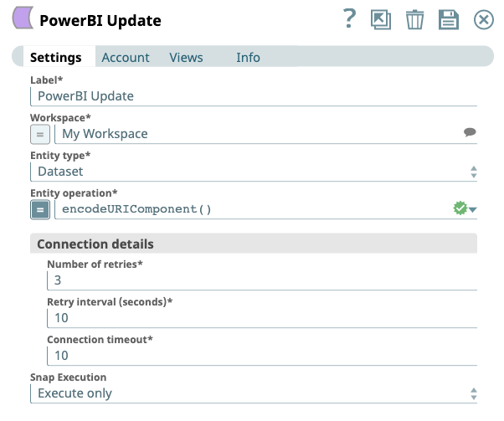The image size is (504, 421).
Task: Toggle expression mode for Workspace
Action: point(40,134)
